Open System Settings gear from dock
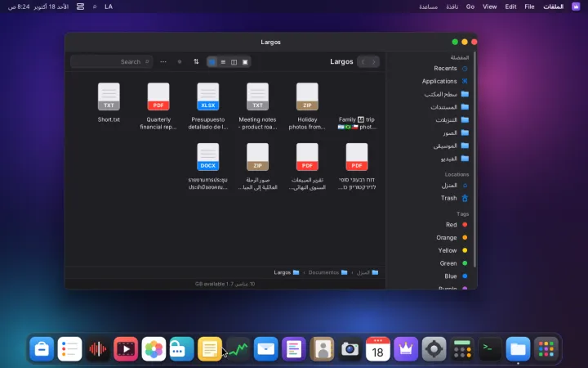The width and height of the screenshot is (588, 368). point(434,349)
